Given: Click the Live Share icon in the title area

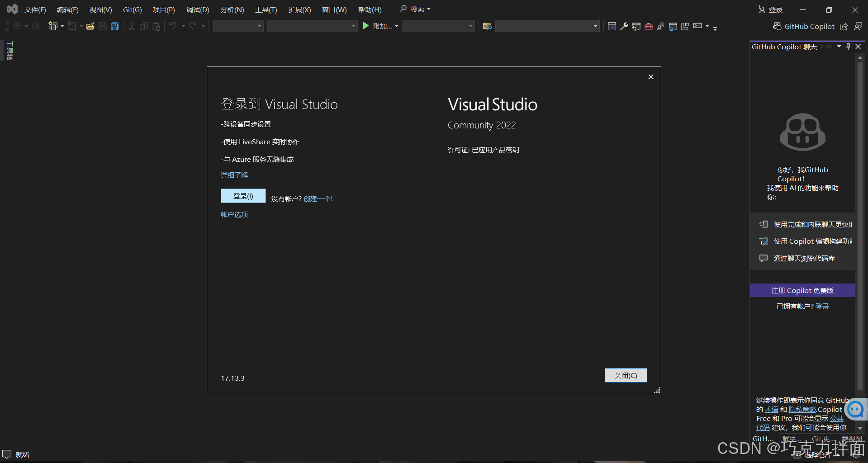Looking at the screenshot, I should (844, 27).
